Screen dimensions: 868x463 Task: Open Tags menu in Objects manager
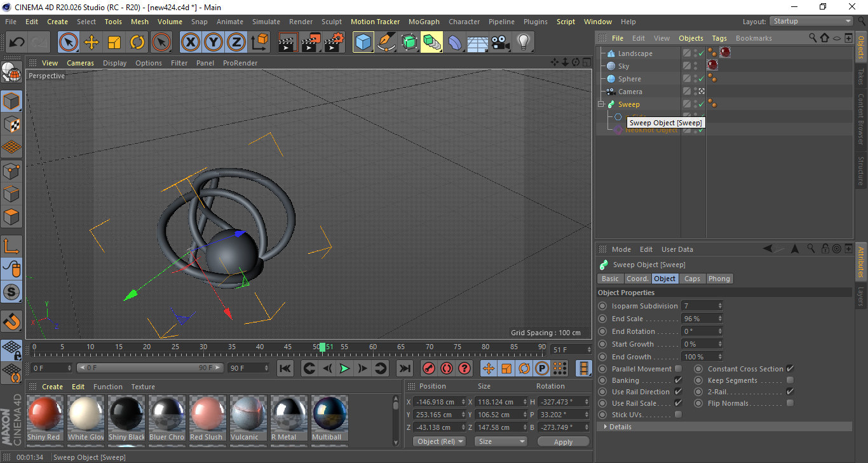[x=719, y=38]
